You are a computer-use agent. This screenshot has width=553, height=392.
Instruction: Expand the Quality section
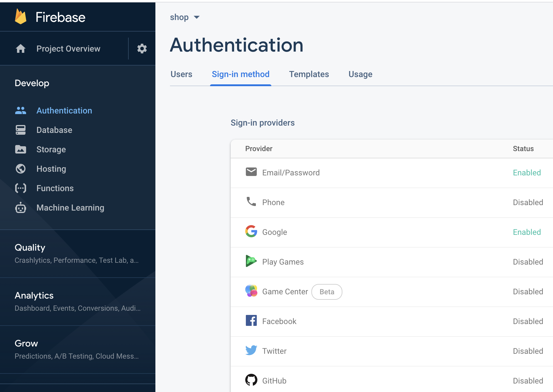click(78, 254)
